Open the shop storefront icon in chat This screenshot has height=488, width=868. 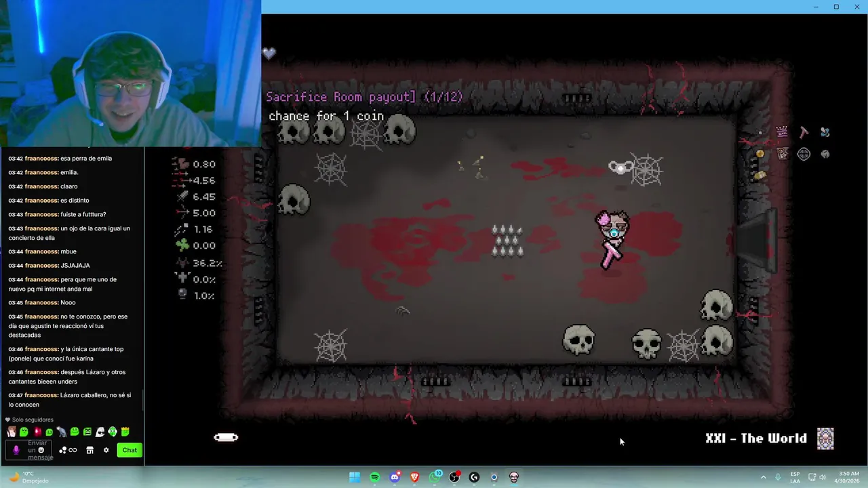pos(90,450)
